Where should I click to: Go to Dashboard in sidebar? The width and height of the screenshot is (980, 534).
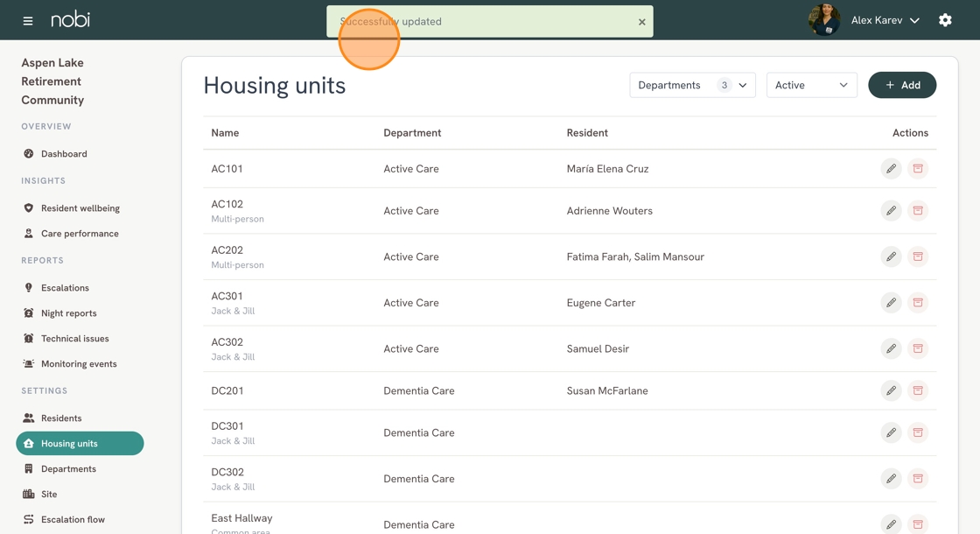click(80, 154)
